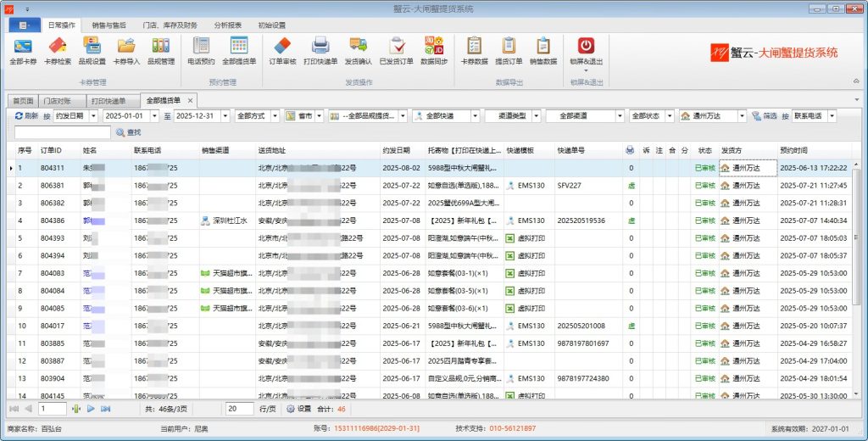Expand the 全部品规提货 dropdown

tap(403, 116)
